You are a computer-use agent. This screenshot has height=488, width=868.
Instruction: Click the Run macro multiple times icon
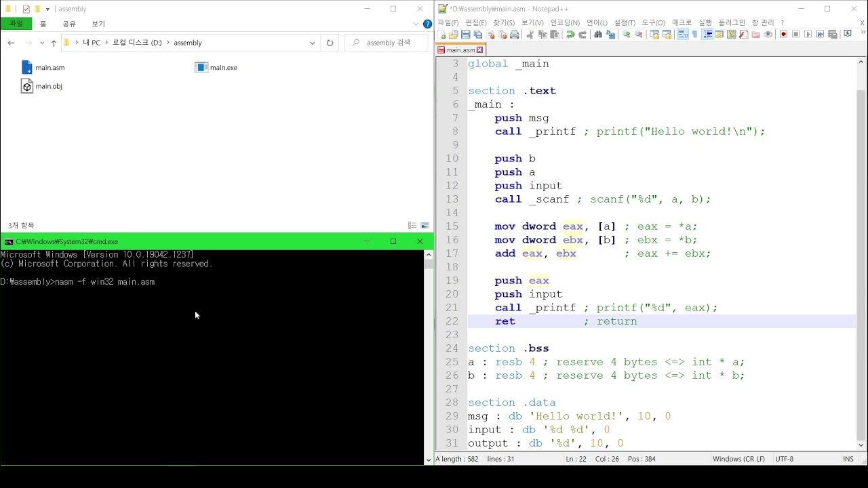tap(821, 34)
